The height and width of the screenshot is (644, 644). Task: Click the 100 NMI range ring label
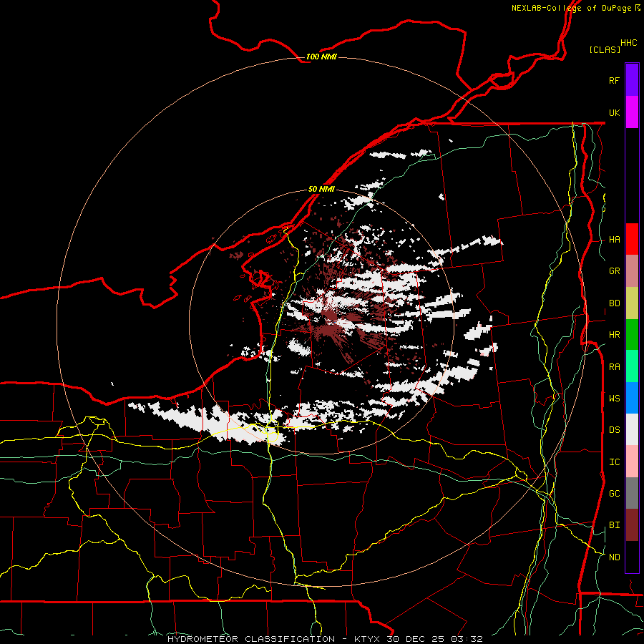coord(321,57)
